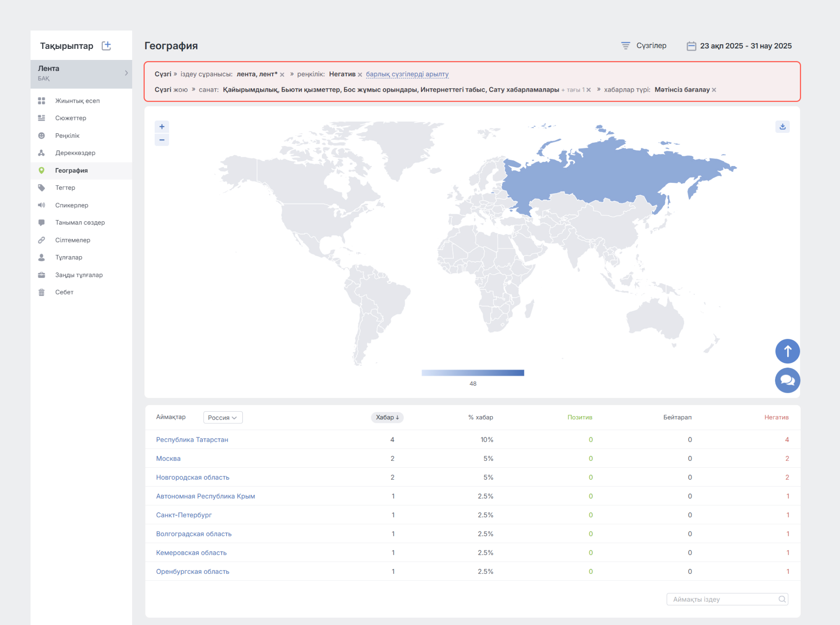
Task: Expand hidden categories '+ тағы 1'
Action: click(573, 90)
